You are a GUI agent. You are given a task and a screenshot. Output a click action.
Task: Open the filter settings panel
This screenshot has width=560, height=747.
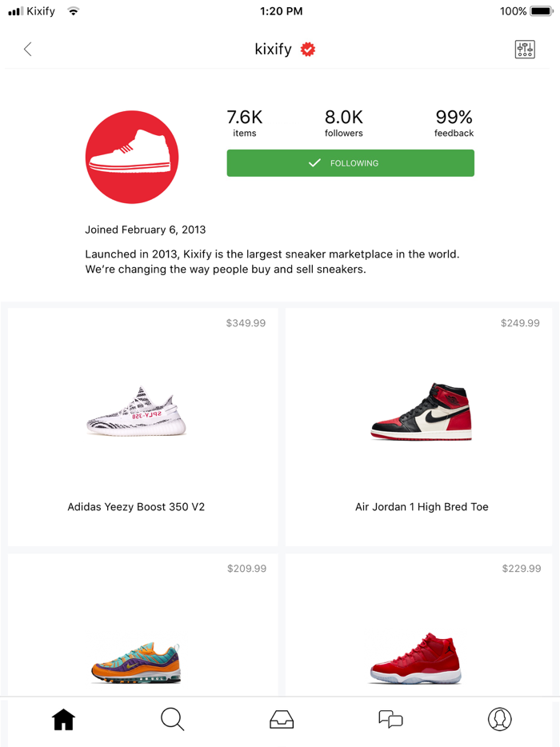point(525,49)
